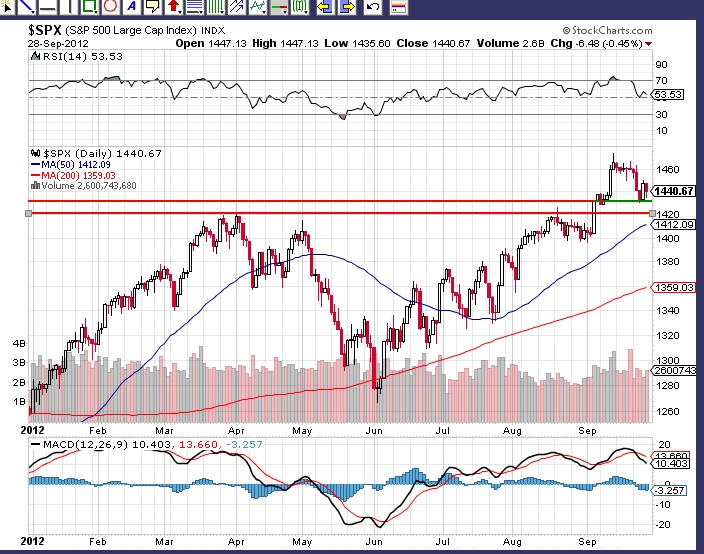
Task: Choose the diagonal trend line tool
Action: [x=26, y=7]
